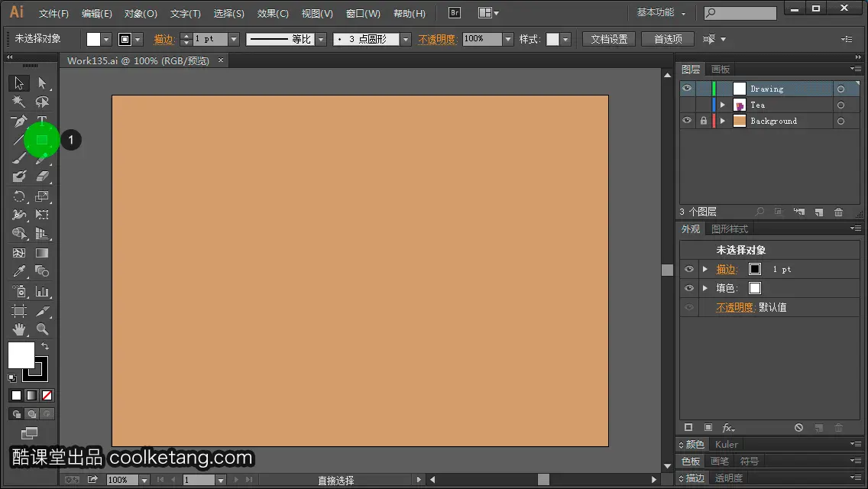Select the Pen tool
868x489 pixels.
click(x=19, y=121)
